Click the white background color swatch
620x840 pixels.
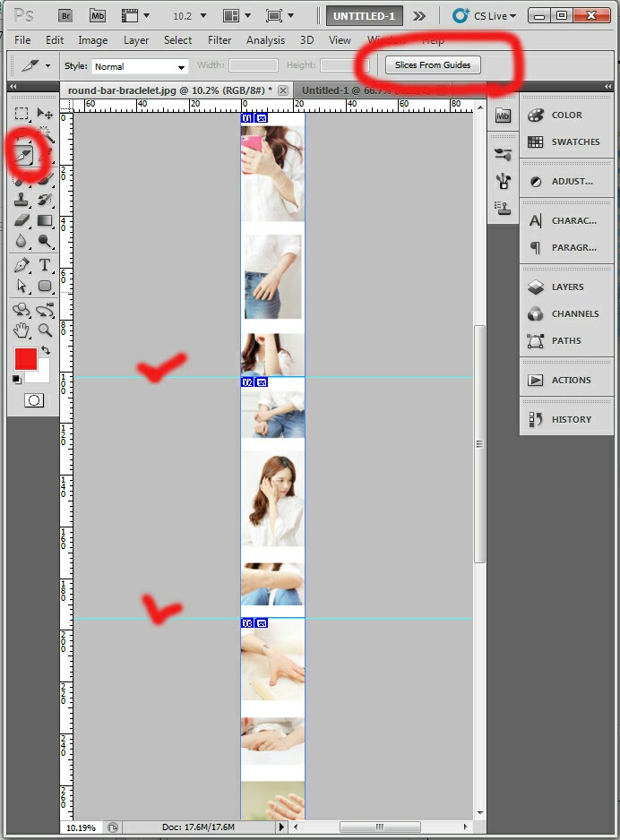pyautogui.click(x=43, y=375)
